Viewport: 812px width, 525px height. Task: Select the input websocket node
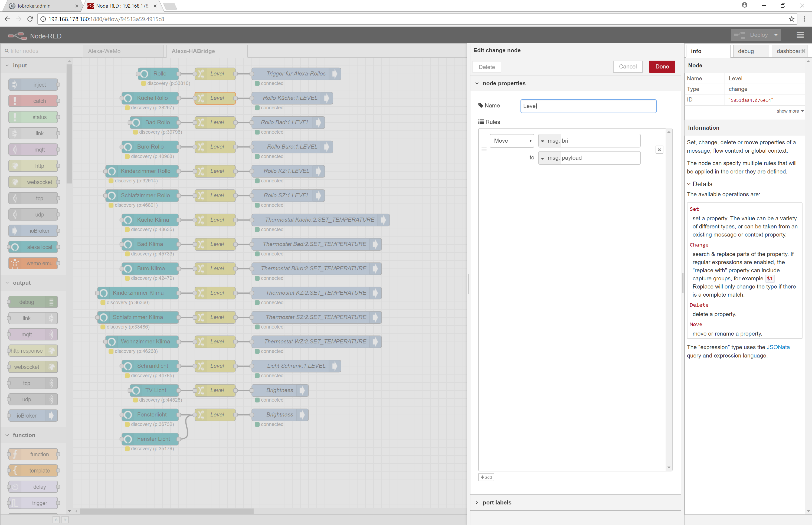pyautogui.click(x=33, y=182)
